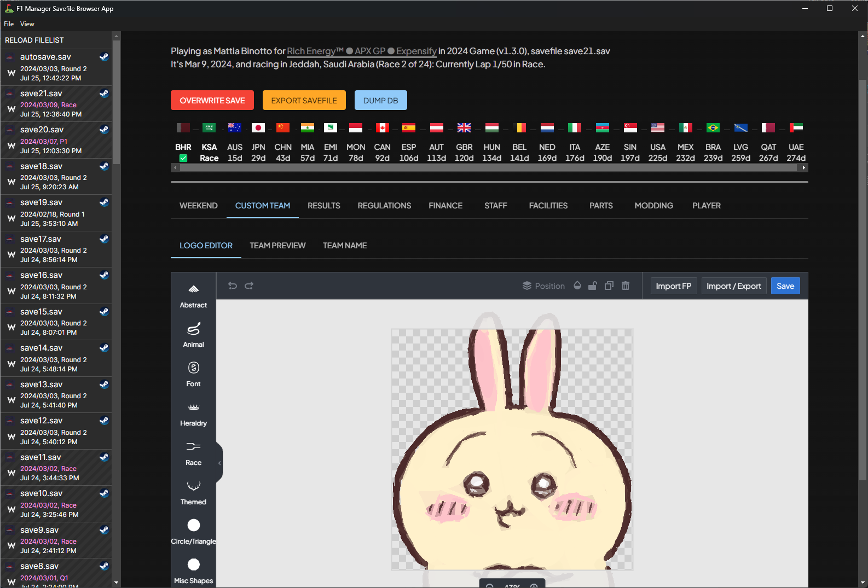Switch to the REGULATIONS tab
The height and width of the screenshot is (588, 868).
point(384,206)
